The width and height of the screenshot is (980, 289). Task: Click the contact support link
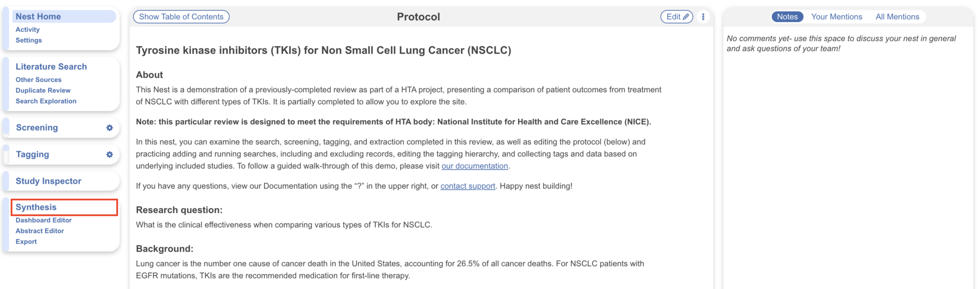tap(468, 186)
